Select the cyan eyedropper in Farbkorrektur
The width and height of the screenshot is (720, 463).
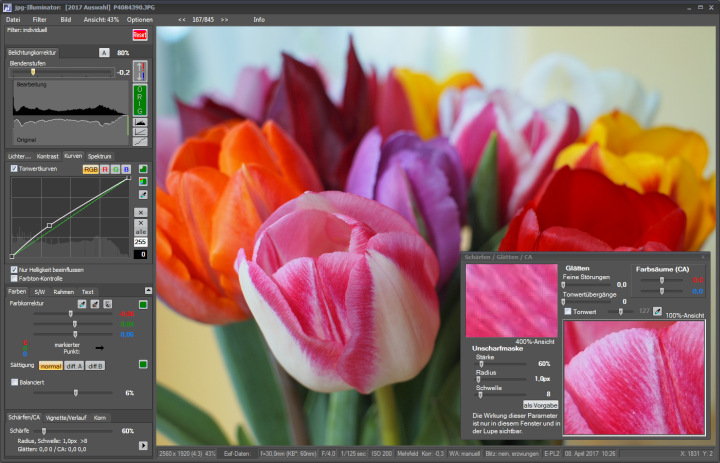(x=82, y=304)
